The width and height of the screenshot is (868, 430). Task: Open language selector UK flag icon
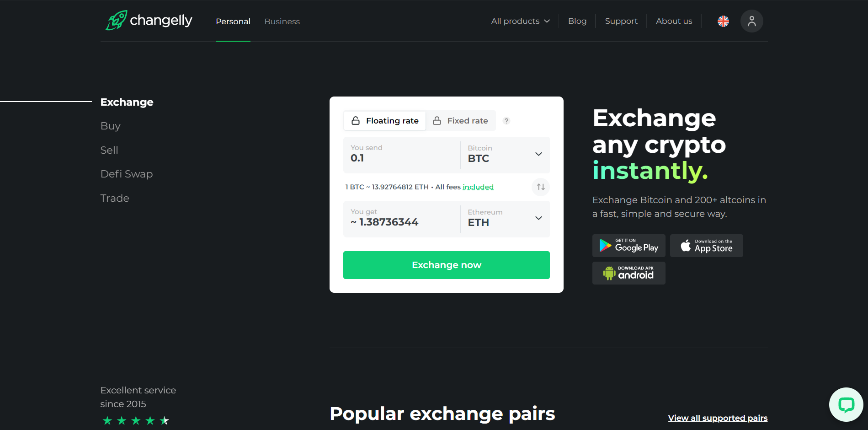(x=723, y=21)
